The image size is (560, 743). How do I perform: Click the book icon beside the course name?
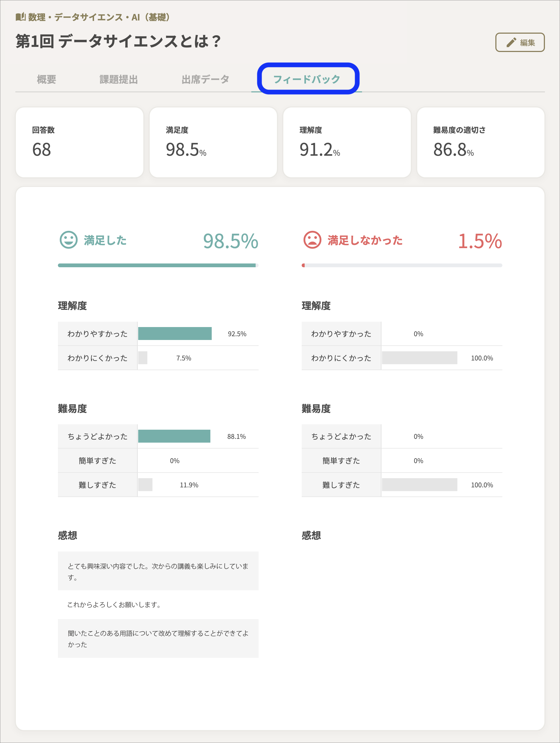[20, 17]
